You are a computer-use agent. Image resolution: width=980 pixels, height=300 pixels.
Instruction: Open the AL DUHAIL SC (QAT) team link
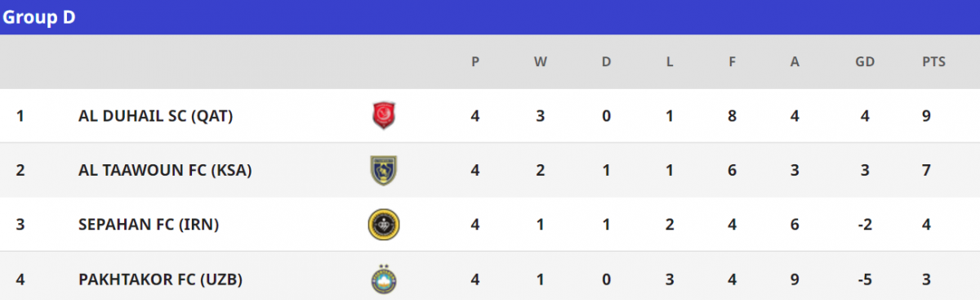click(x=156, y=116)
